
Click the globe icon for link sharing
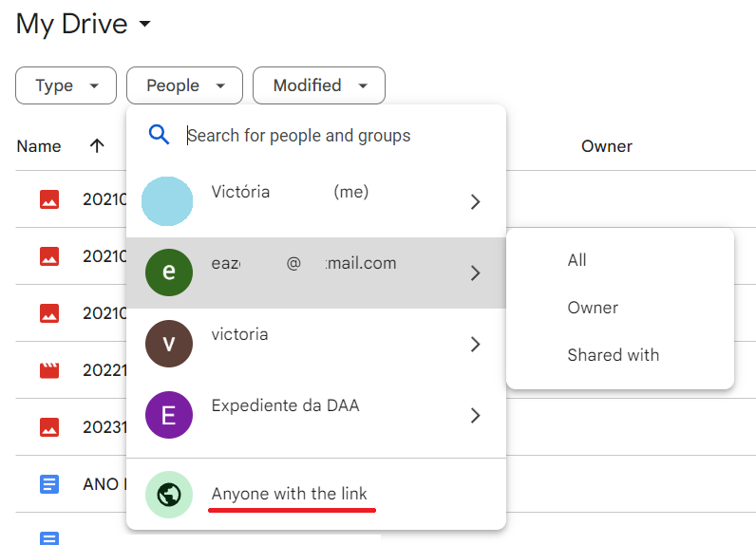(169, 495)
